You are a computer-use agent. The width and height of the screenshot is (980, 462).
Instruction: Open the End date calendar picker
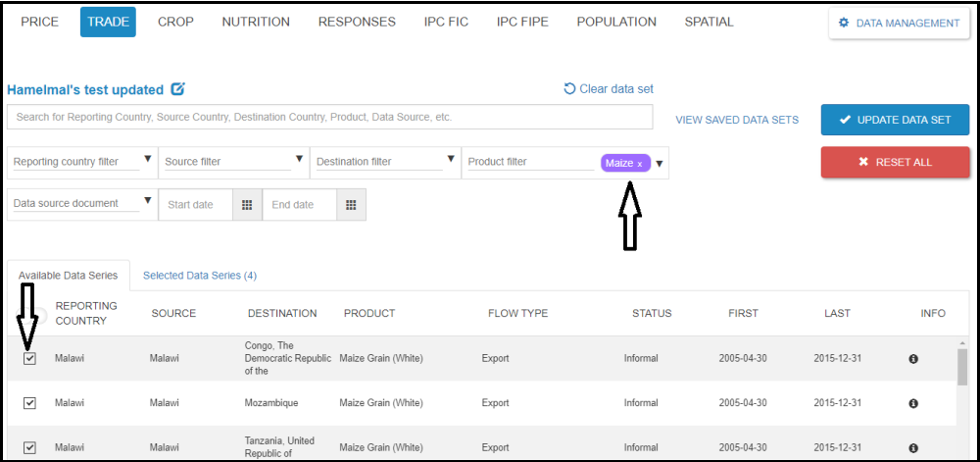point(350,205)
